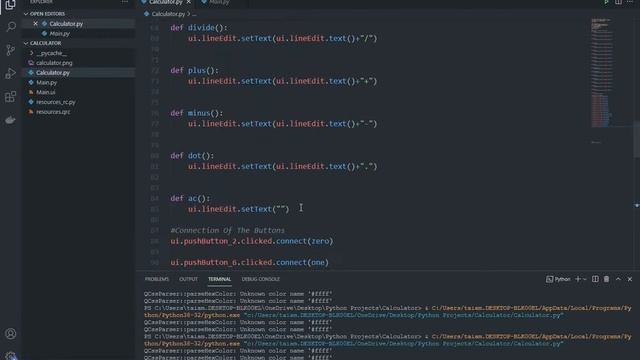
Task: Open the OUTPUT panel tab
Action: point(188,279)
